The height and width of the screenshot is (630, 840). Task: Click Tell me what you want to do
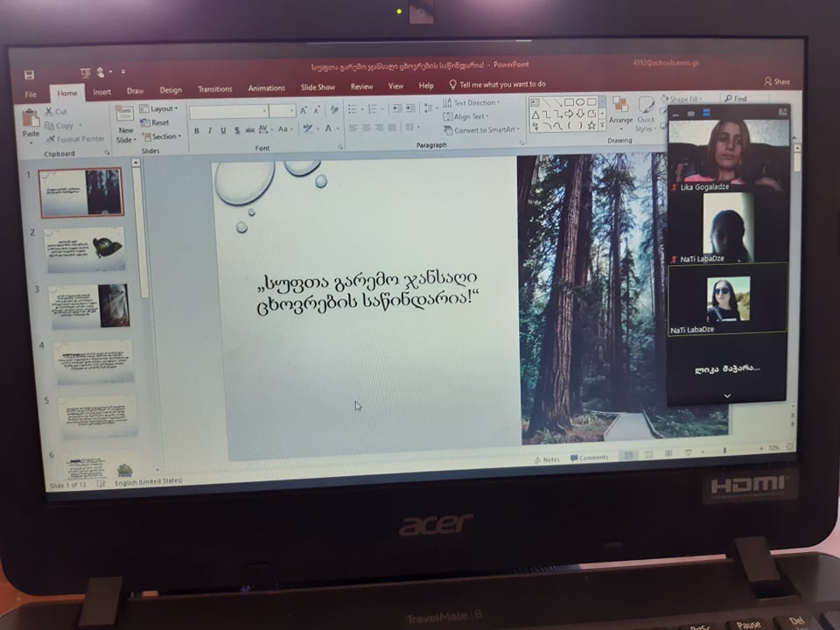(497, 84)
